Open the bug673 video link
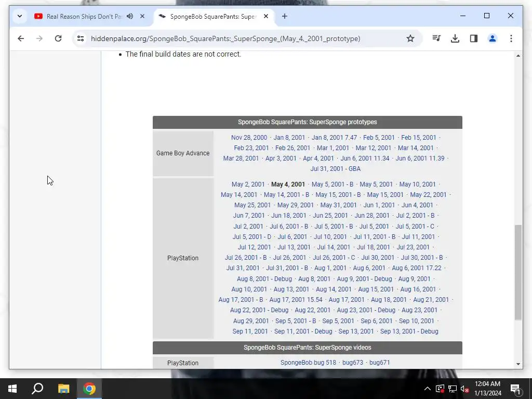This screenshot has width=532, height=399. point(353,363)
